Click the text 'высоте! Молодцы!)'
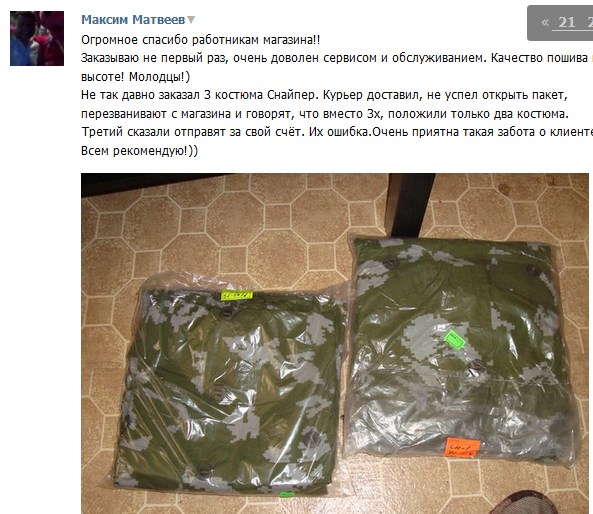Image resolution: width=593 pixels, height=514 pixels. (x=135, y=77)
